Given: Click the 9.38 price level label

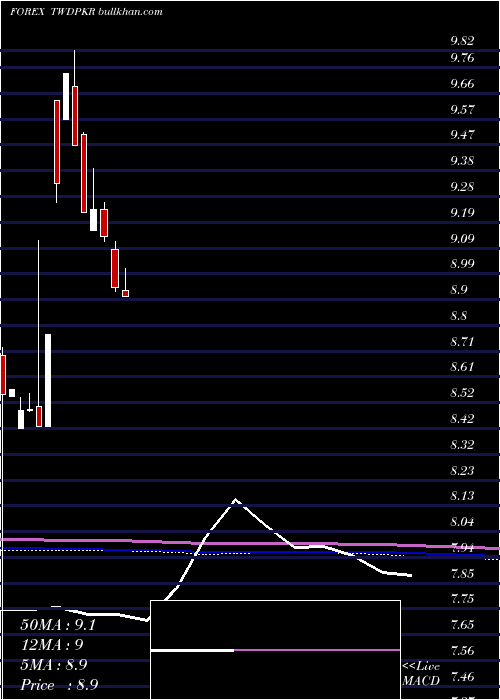Looking at the screenshot, I should [x=462, y=161].
